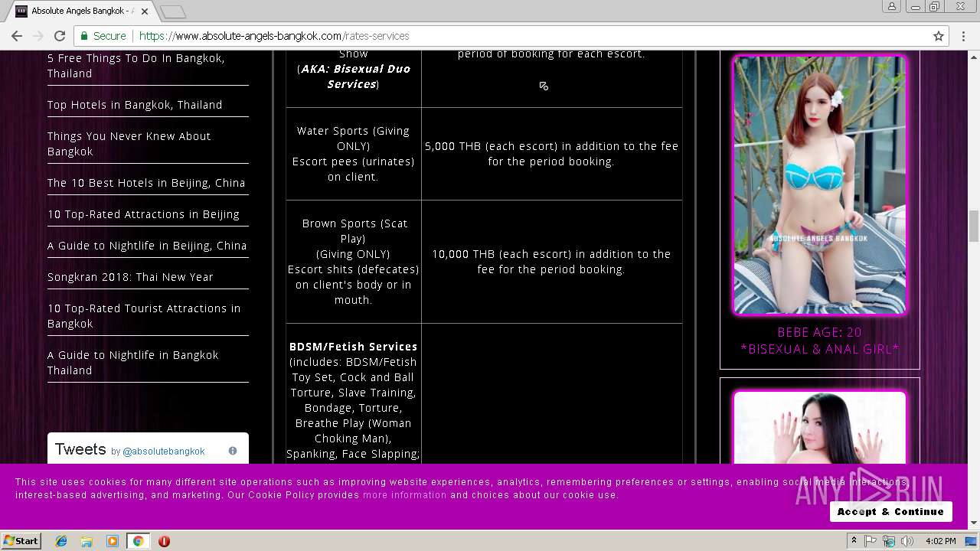Show hidden system tray icons
980x551 pixels.
click(x=854, y=541)
